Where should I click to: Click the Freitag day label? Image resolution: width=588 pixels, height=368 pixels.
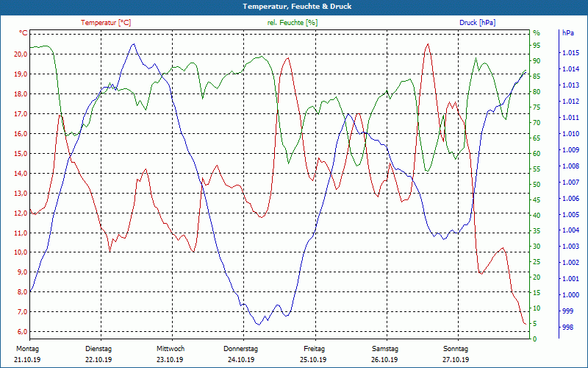click(x=315, y=349)
